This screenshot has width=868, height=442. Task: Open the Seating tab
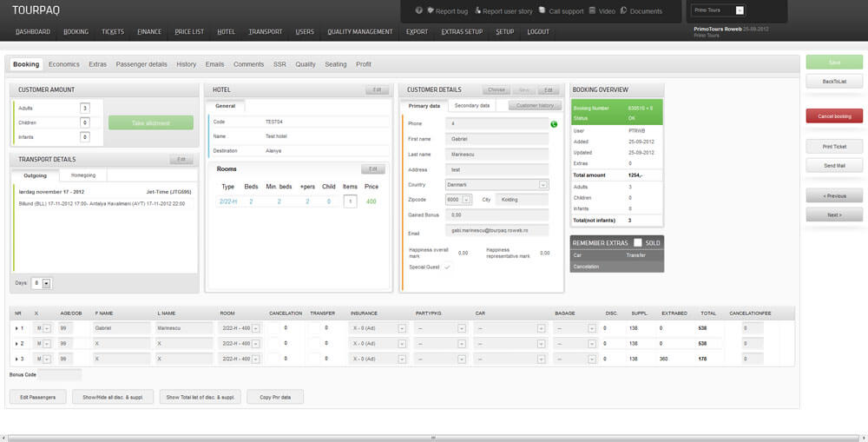[335, 64]
